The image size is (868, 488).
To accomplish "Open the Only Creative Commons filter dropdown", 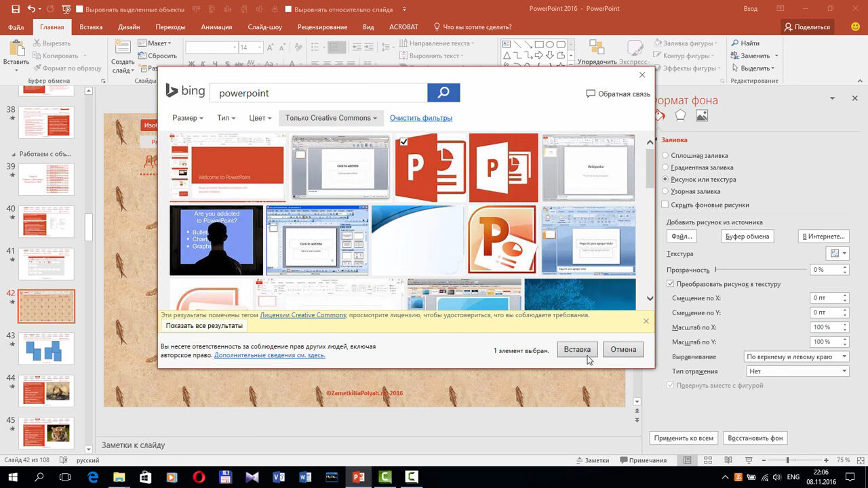I will 331,118.
